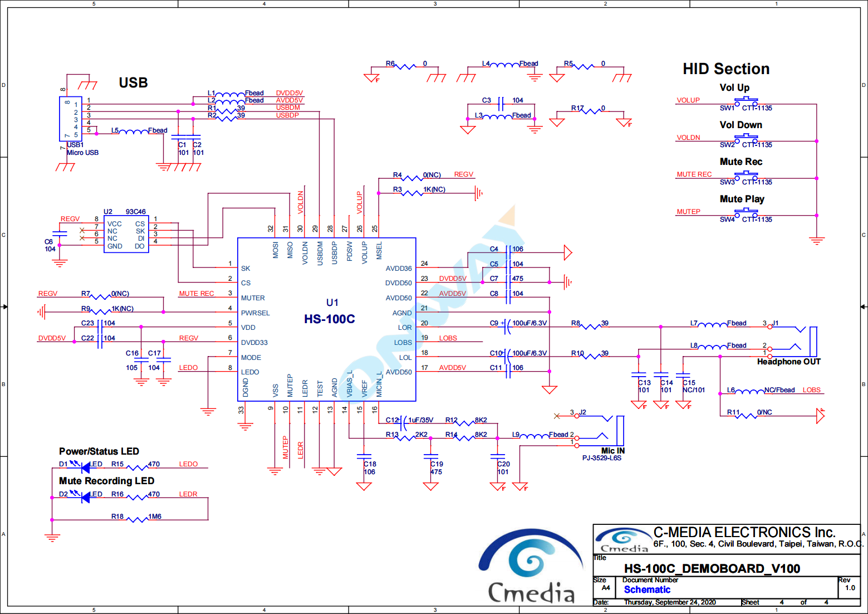868x614 pixels.
Task: Click the large Cmedia logo beside title block
Action: [x=531, y=566]
